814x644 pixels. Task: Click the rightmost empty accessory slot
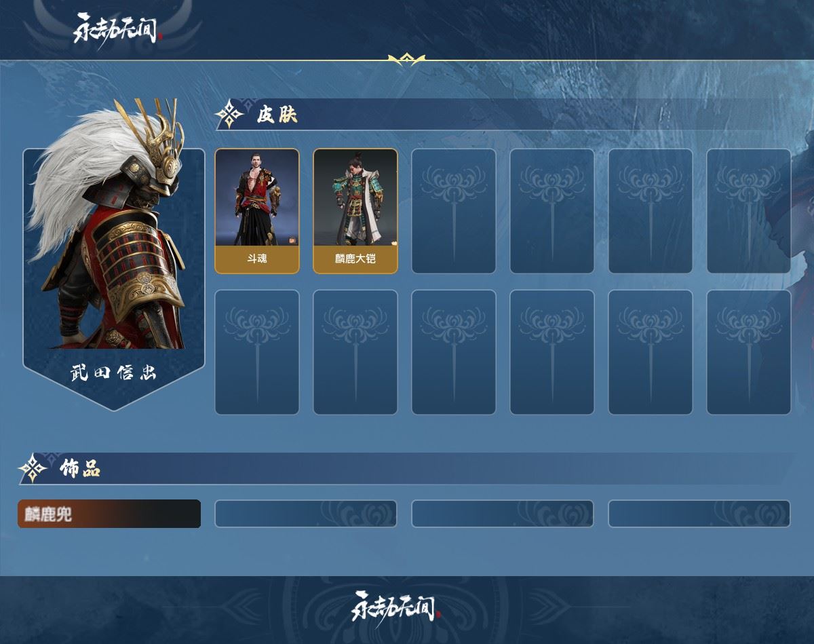coord(699,514)
